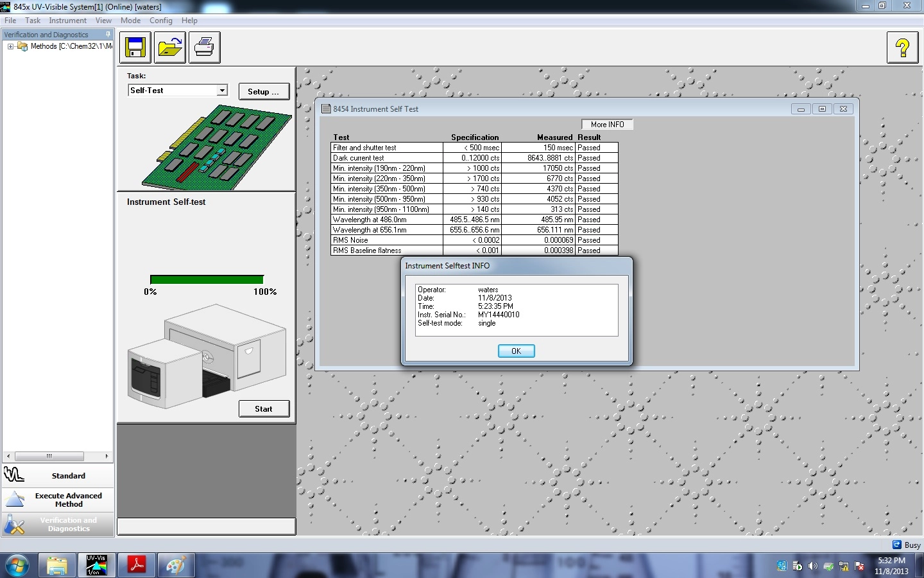Open the Instrument menu
924x578 pixels.
pyautogui.click(x=67, y=21)
